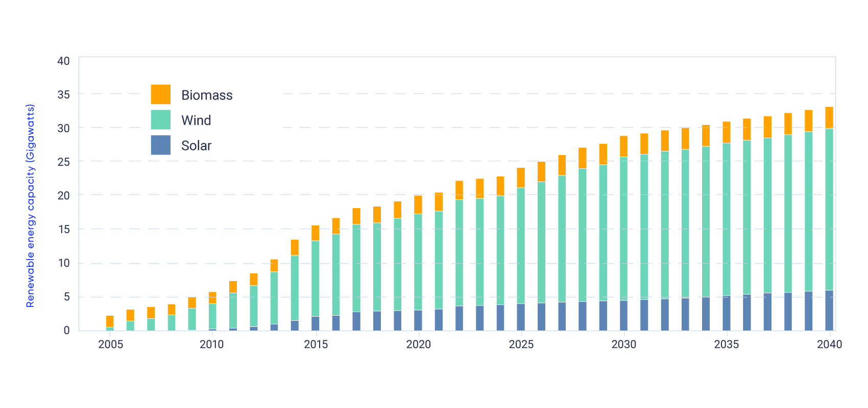Select the y-axis title Renewable energy capacity
This screenshot has height=408, width=868.
click(x=30, y=206)
